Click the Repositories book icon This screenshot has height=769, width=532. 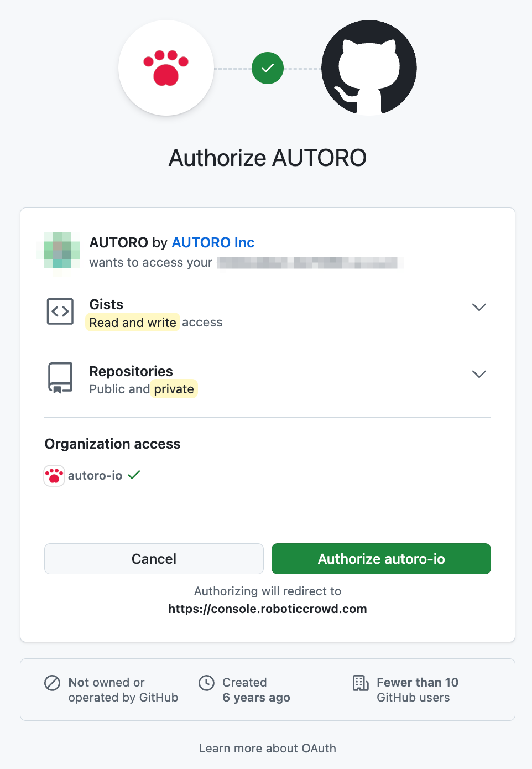[60, 378]
